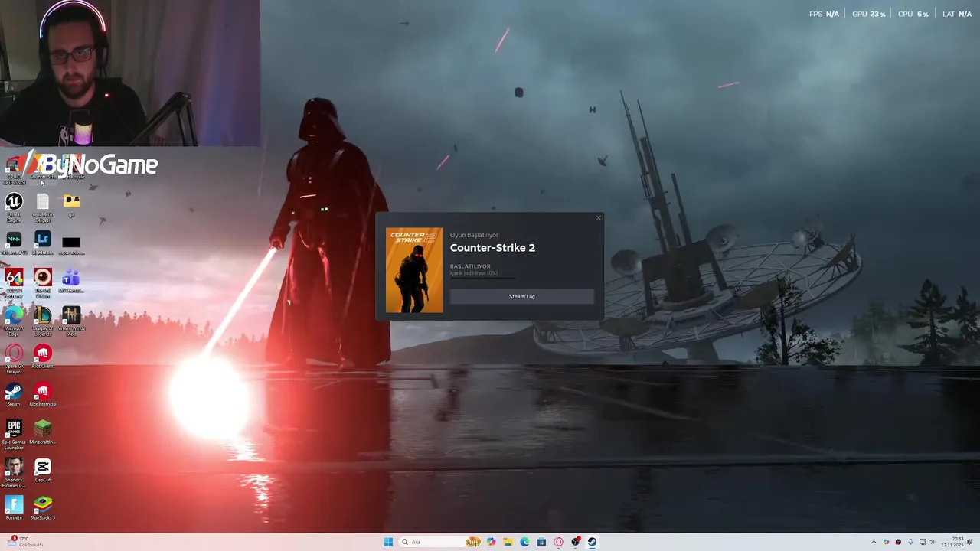This screenshot has height=551, width=980.
Task: Expand the hidden system tray icons
Action: click(x=874, y=542)
